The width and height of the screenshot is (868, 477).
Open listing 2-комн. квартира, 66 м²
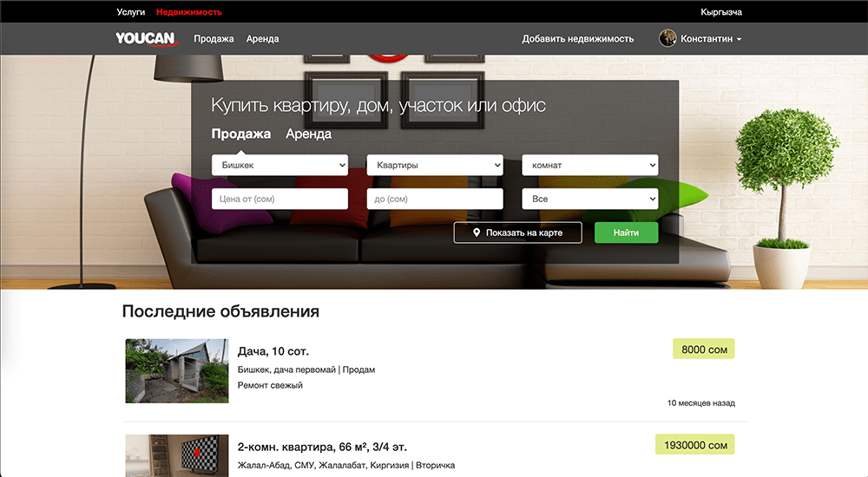(322, 448)
